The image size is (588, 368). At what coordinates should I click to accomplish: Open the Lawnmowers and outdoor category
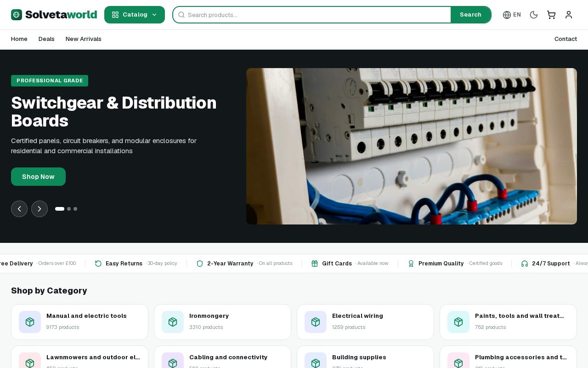point(79,357)
